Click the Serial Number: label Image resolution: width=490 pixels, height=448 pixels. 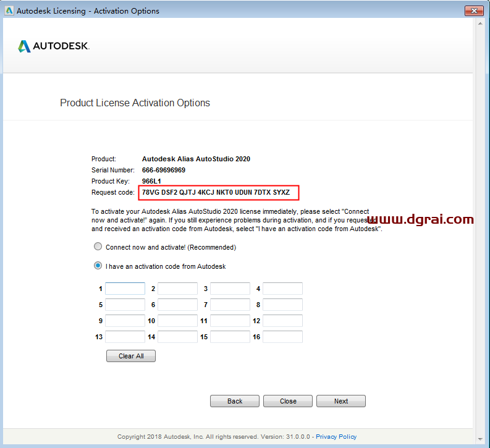click(x=113, y=170)
